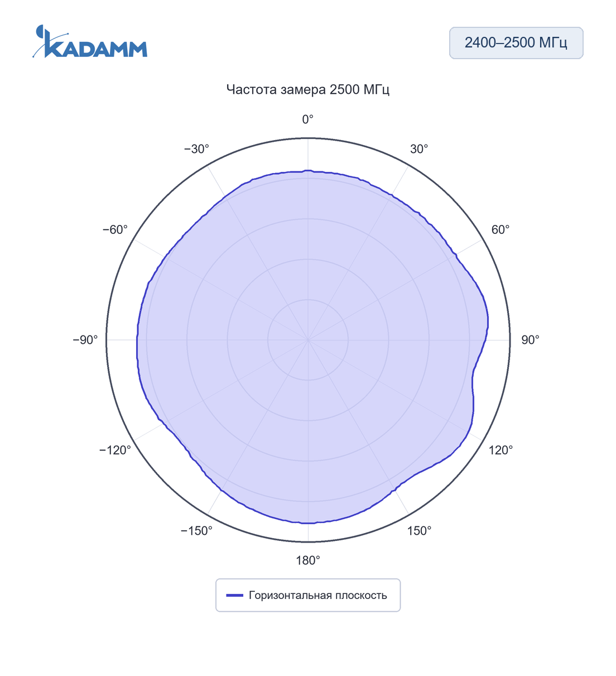The height and width of the screenshot is (676, 616).
Task: Click the chart title 'Частота замера 2500 МГц'
Action: point(308,89)
